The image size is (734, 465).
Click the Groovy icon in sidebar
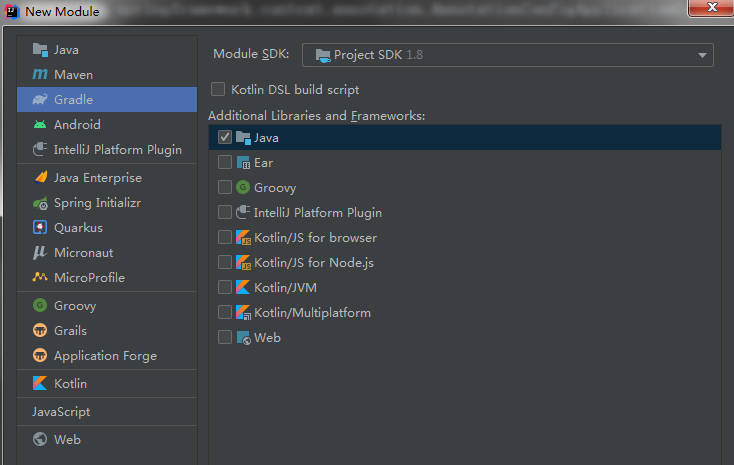coord(40,305)
